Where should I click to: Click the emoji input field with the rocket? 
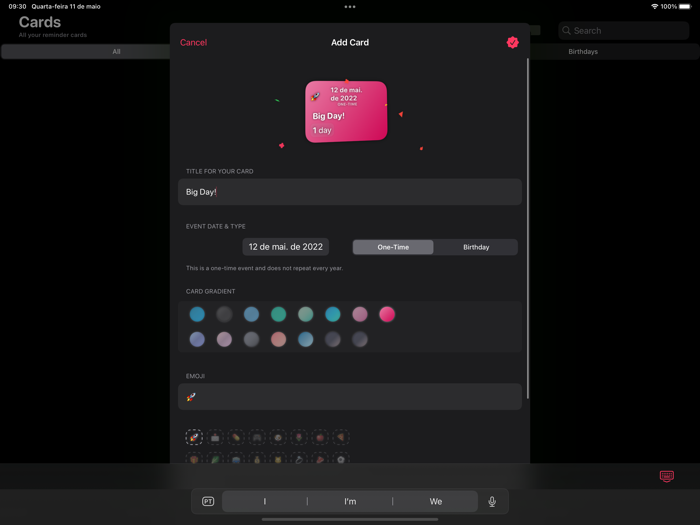pyautogui.click(x=350, y=397)
